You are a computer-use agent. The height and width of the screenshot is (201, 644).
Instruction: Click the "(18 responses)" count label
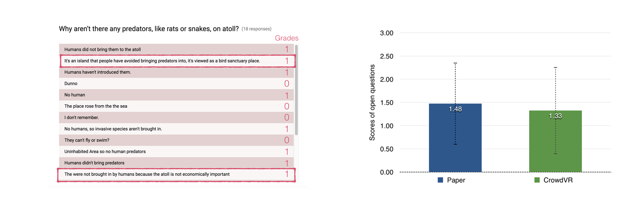[x=256, y=29]
